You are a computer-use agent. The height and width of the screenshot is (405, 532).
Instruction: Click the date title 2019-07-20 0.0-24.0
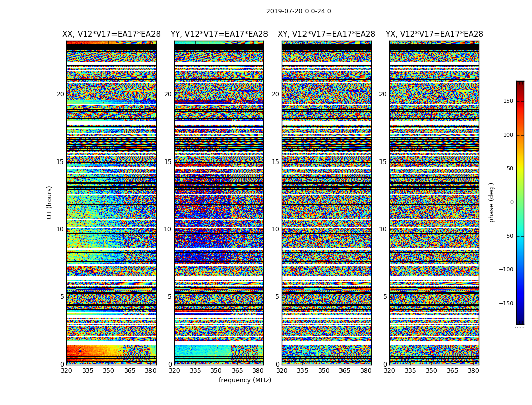tap(298, 11)
